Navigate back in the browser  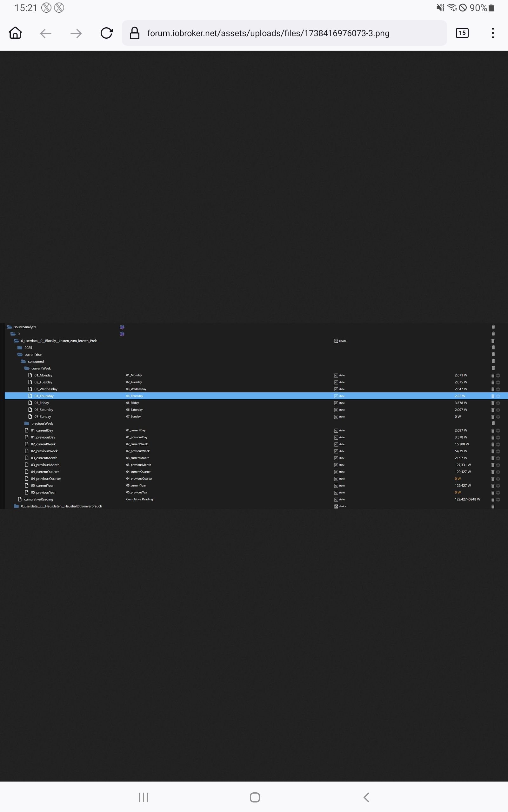point(46,33)
